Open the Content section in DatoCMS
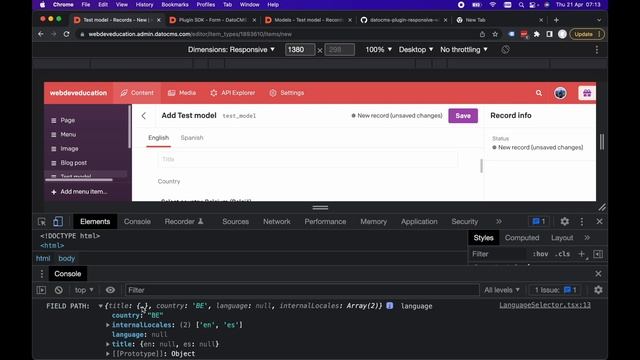This screenshot has width=640, height=360. click(137, 93)
